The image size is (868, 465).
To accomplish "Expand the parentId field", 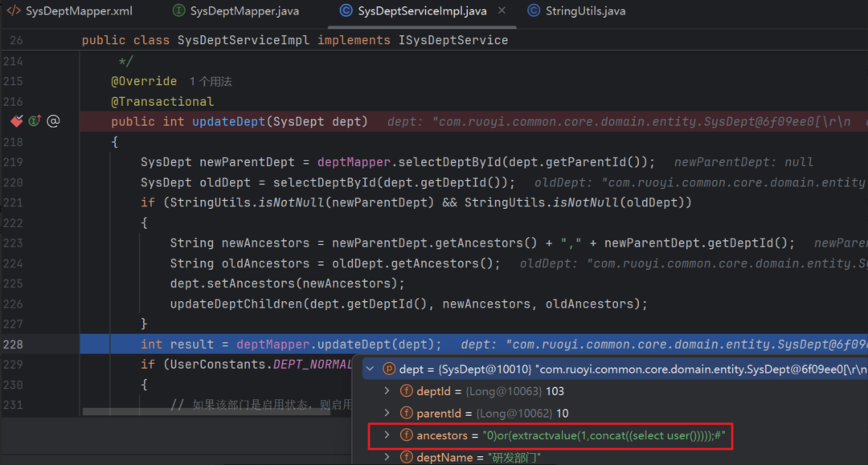I will [387, 413].
